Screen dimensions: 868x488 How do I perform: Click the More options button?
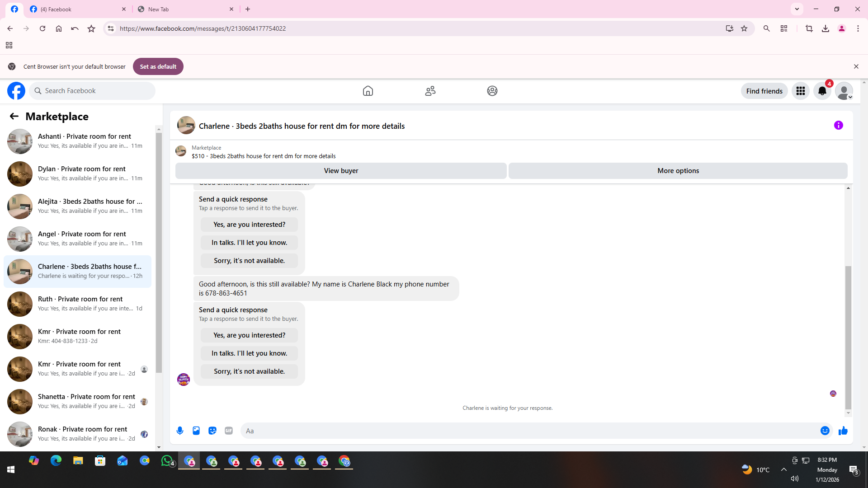(x=678, y=171)
